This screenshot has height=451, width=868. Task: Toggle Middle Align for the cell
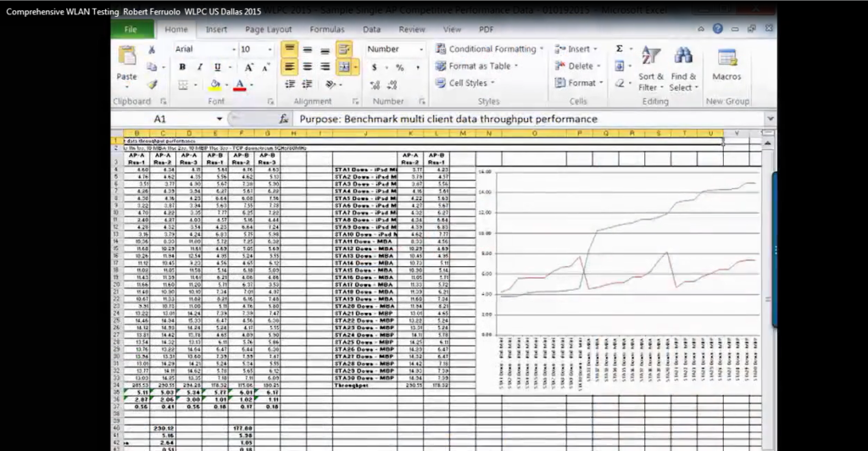[307, 49]
